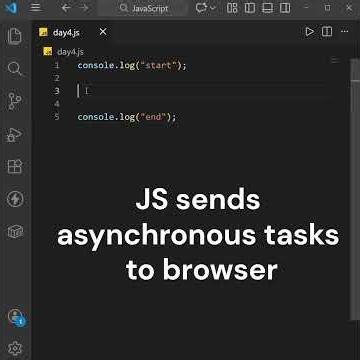Toggle the secondary side bar
360x360 pixels.
pyautogui.click(x=285, y=8)
